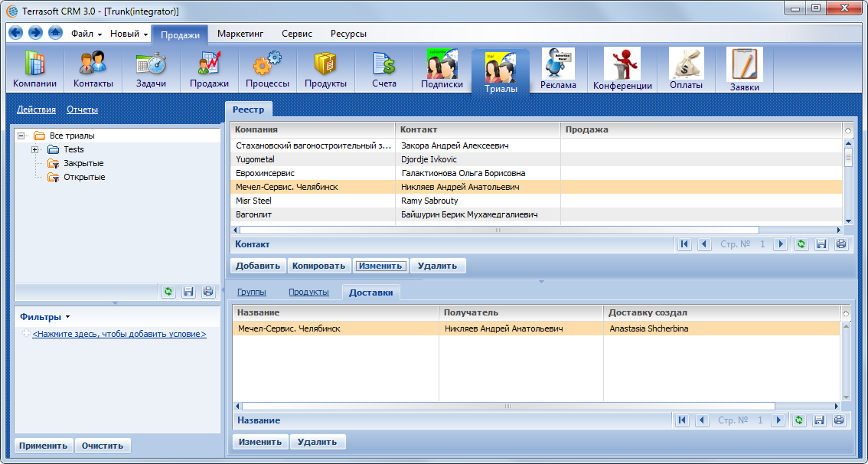The height and width of the screenshot is (464, 868).
Task: Open Доставки grid column settings corner
Action: (846, 314)
